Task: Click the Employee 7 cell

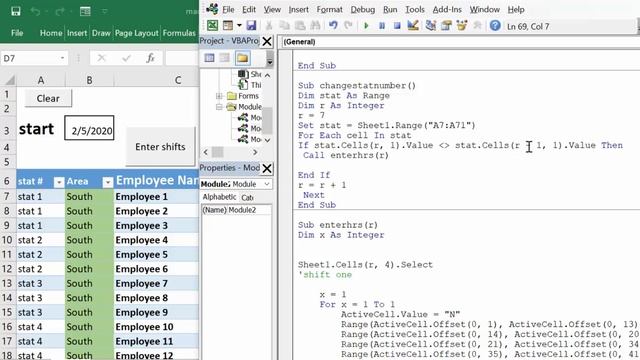Action: [156, 283]
